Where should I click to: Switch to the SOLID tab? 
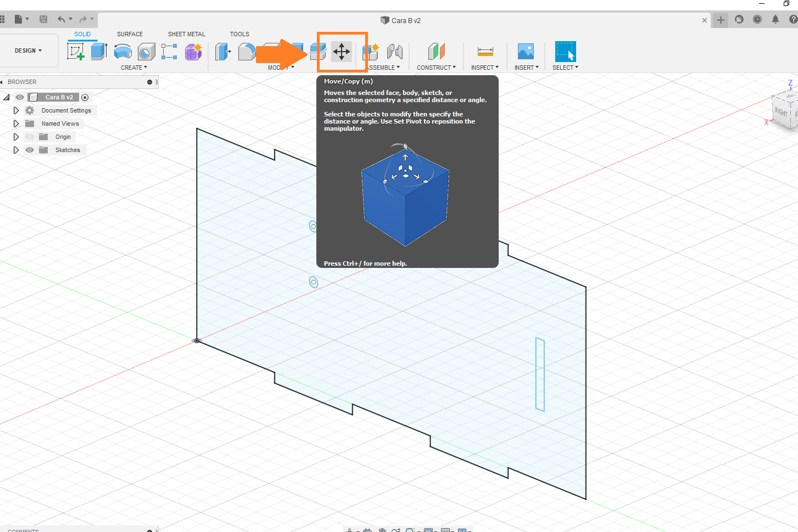[x=82, y=34]
